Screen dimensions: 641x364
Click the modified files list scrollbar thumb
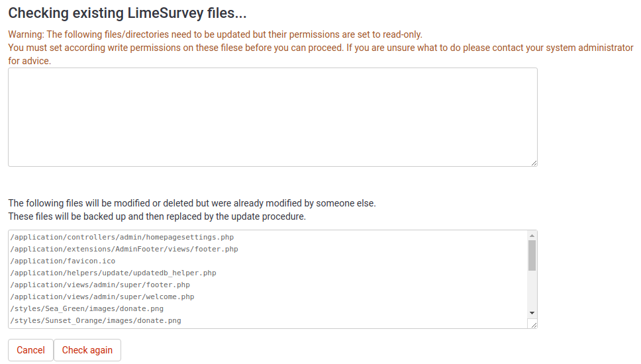[532, 255]
